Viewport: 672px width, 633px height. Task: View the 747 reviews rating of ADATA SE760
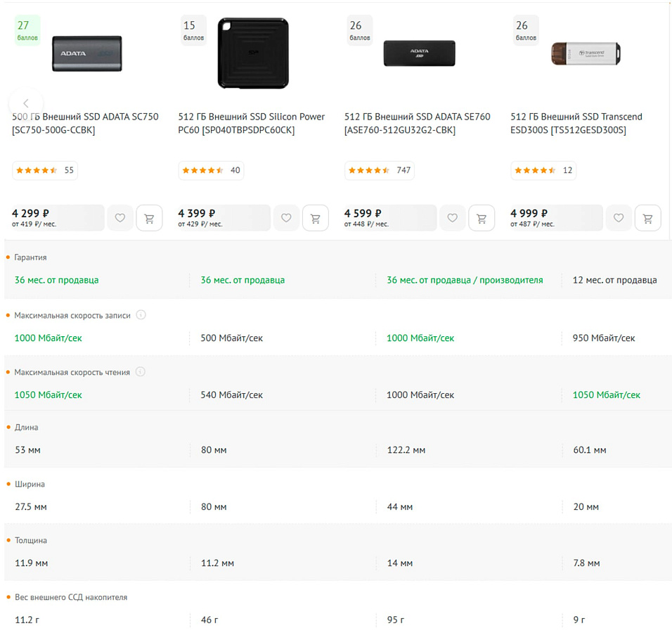coord(380,170)
